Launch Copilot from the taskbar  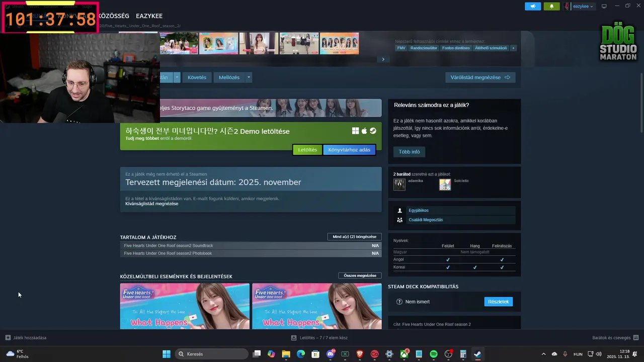pos(271,354)
